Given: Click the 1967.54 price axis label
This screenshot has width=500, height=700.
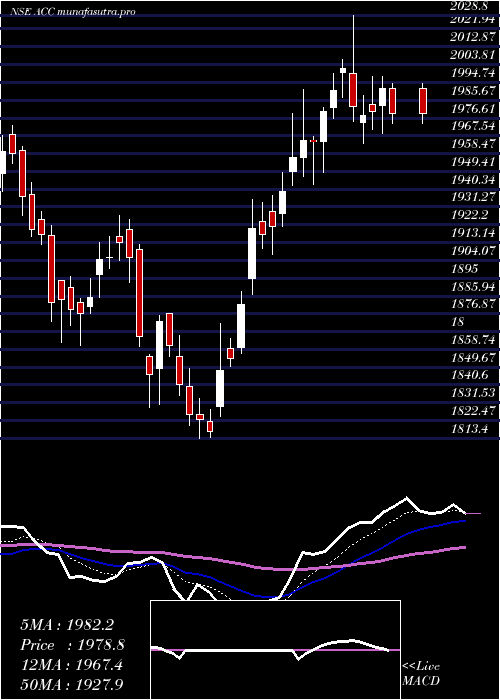Looking at the screenshot, I should tap(474, 126).
